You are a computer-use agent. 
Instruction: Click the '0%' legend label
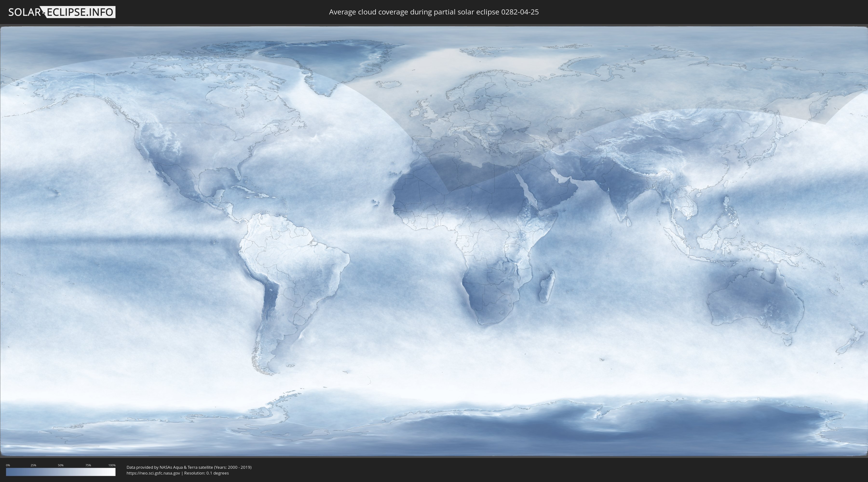(8, 465)
